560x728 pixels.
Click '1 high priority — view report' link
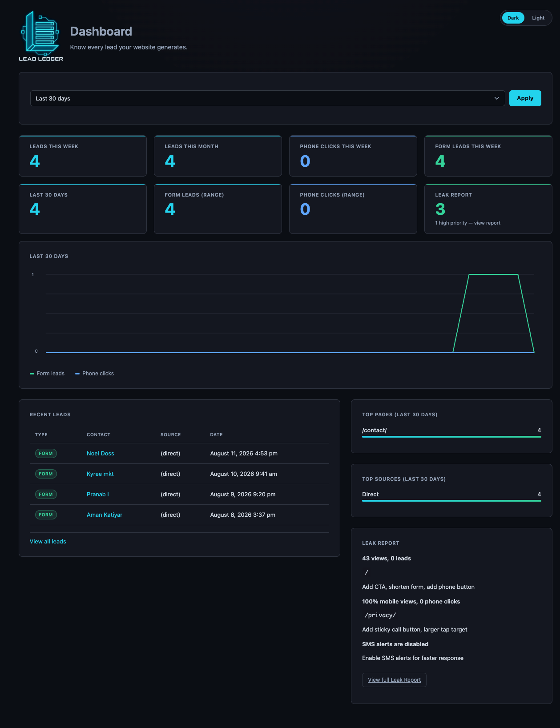(467, 223)
